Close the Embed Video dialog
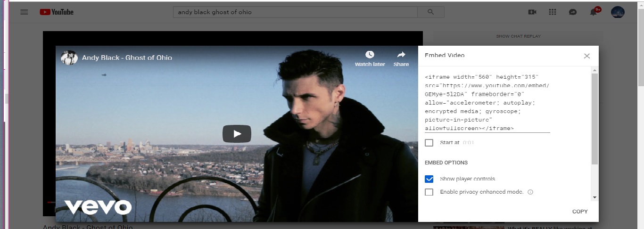The image size is (644, 229). coord(586,56)
